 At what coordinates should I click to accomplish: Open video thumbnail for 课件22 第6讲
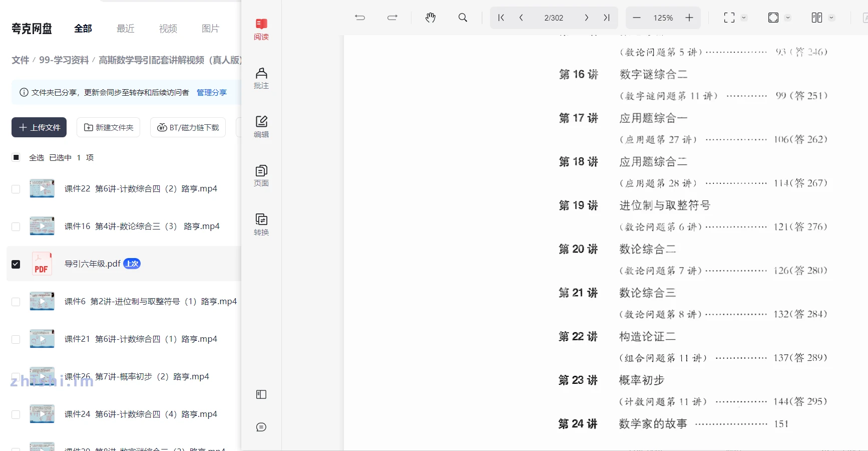pos(42,188)
